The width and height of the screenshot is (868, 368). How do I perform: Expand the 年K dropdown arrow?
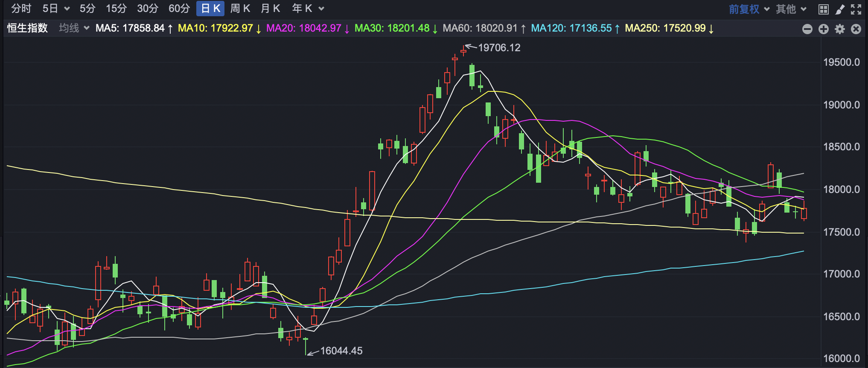tap(321, 9)
